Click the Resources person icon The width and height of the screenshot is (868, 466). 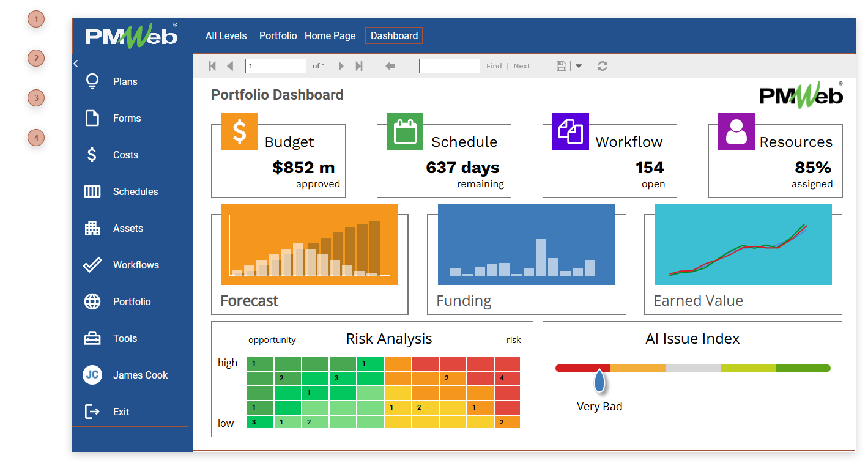(736, 131)
